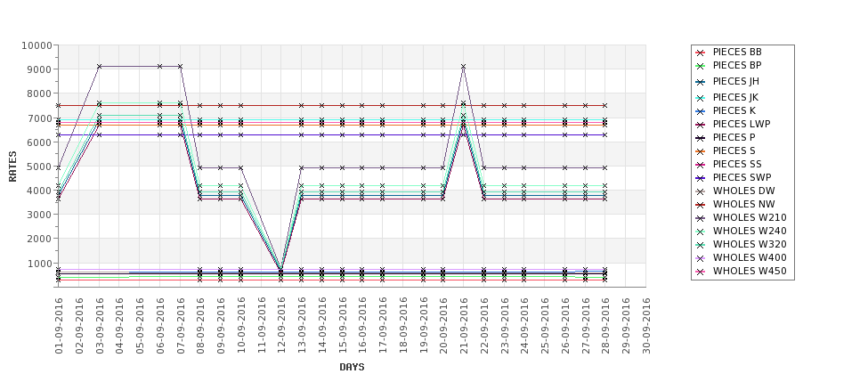The height and width of the screenshot is (382, 868).
Task: Click the DAYS axis title
Action: coord(352,367)
